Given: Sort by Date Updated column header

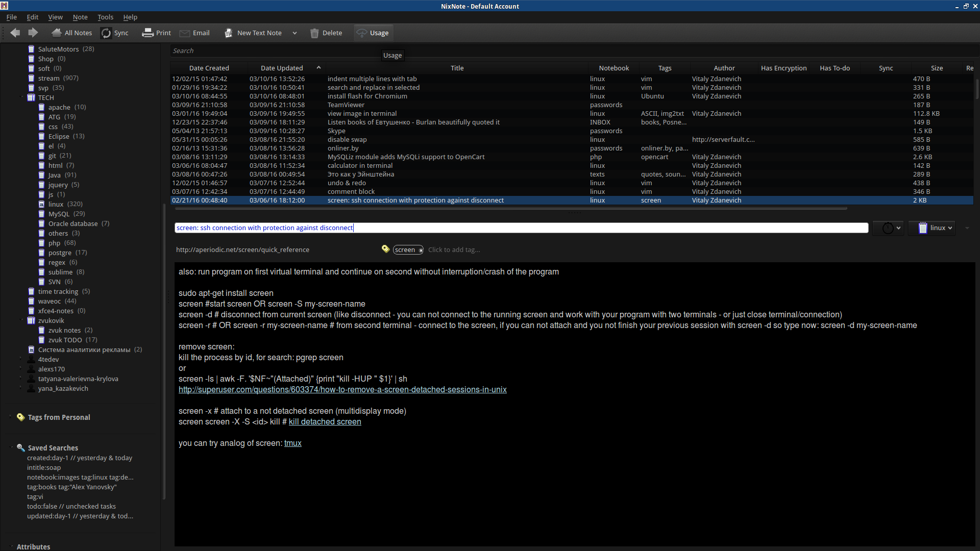Looking at the screenshot, I should pyautogui.click(x=282, y=68).
